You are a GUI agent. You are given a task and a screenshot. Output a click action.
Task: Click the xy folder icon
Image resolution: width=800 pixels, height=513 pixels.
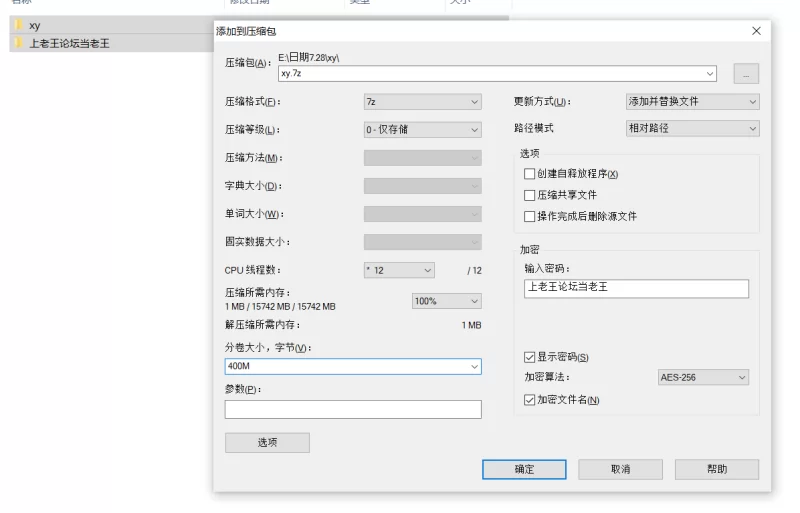coord(19,25)
